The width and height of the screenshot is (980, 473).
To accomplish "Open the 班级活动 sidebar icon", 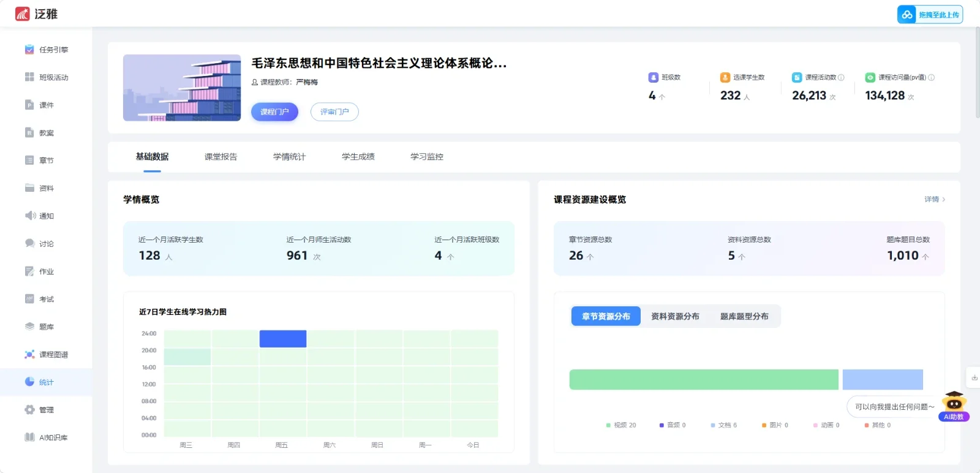I will click(29, 77).
